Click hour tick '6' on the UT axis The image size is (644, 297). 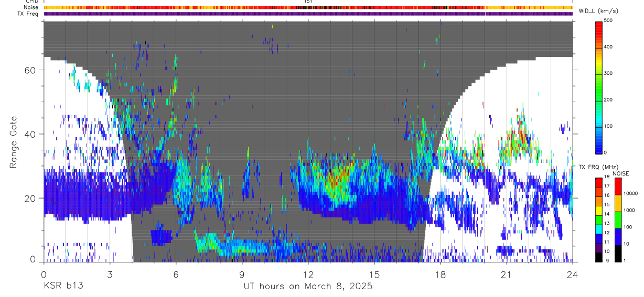(x=176, y=274)
